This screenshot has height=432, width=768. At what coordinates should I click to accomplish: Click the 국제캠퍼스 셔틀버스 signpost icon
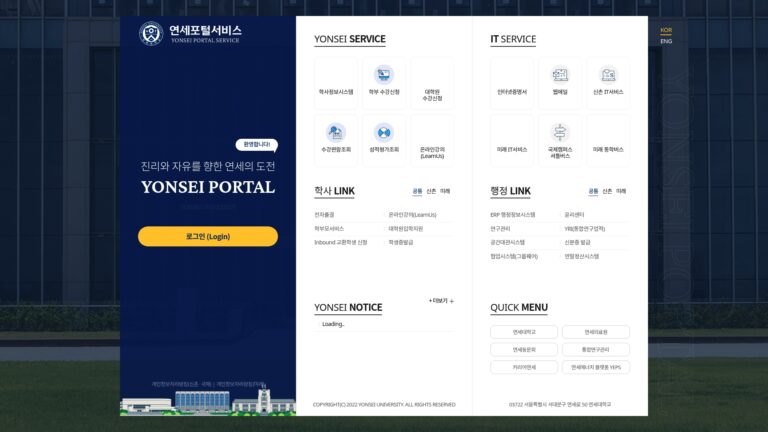[560, 132]
